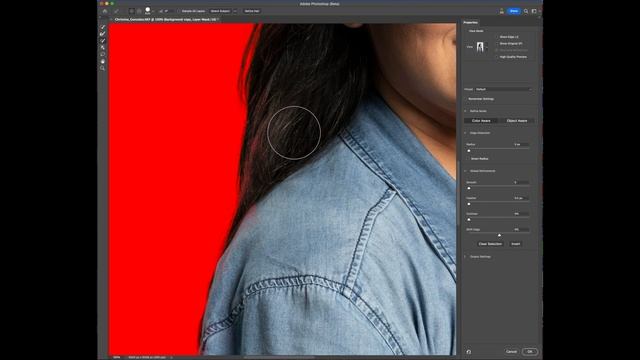This screenshot has height=360, width=640.
Task: Toggle the Show Edge checkbox
Action: pyautogui.click(x=497, y=37)
